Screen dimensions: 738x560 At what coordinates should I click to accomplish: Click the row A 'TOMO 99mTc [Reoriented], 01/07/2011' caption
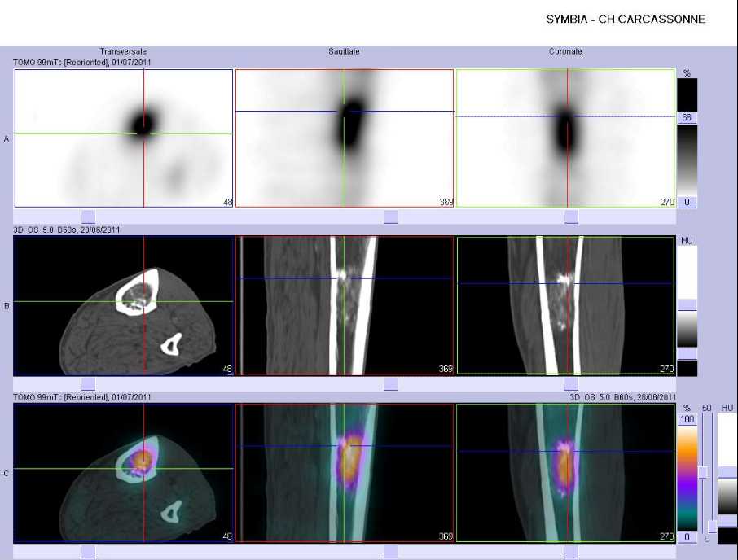82,62
